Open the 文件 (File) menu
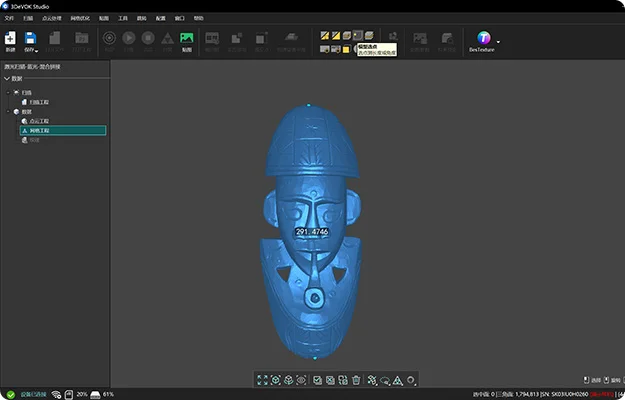 pyautogui.click(x=10, y=18)
